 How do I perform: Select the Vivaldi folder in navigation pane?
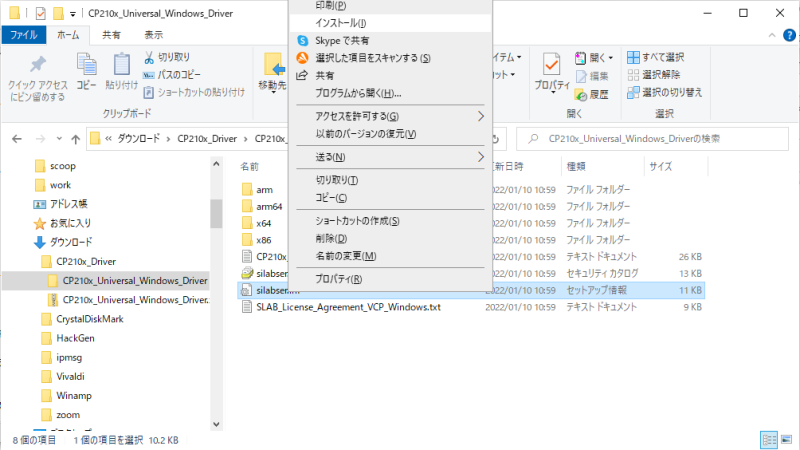70,377
